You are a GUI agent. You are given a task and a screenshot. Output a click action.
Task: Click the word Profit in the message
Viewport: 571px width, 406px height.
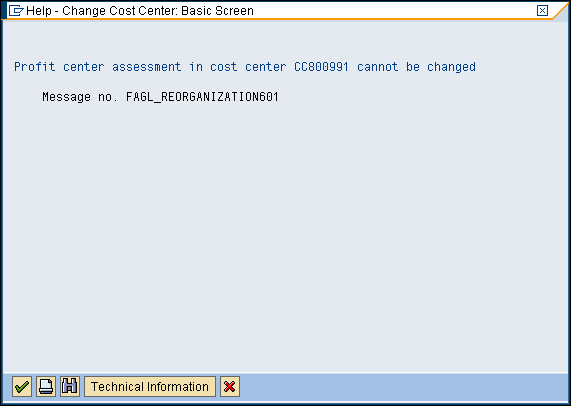click(35, 67)
